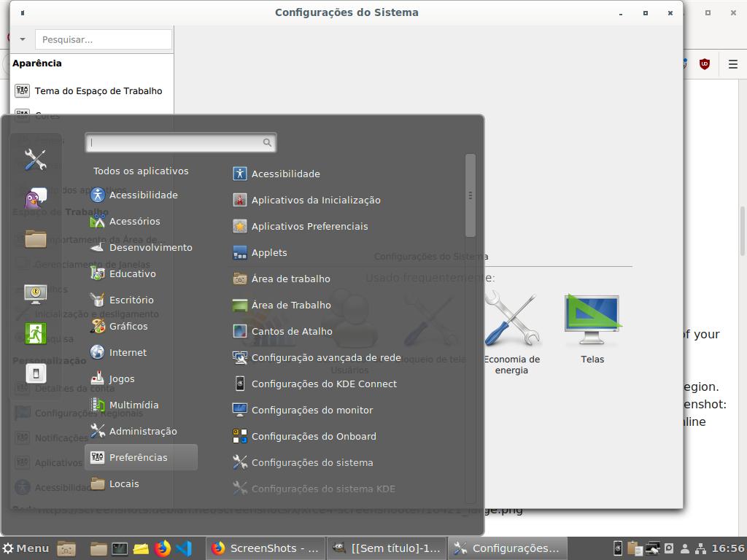Viewport: 747px width, 560px height.
Task: Open Multimídia category
Action: click(141, 405)
